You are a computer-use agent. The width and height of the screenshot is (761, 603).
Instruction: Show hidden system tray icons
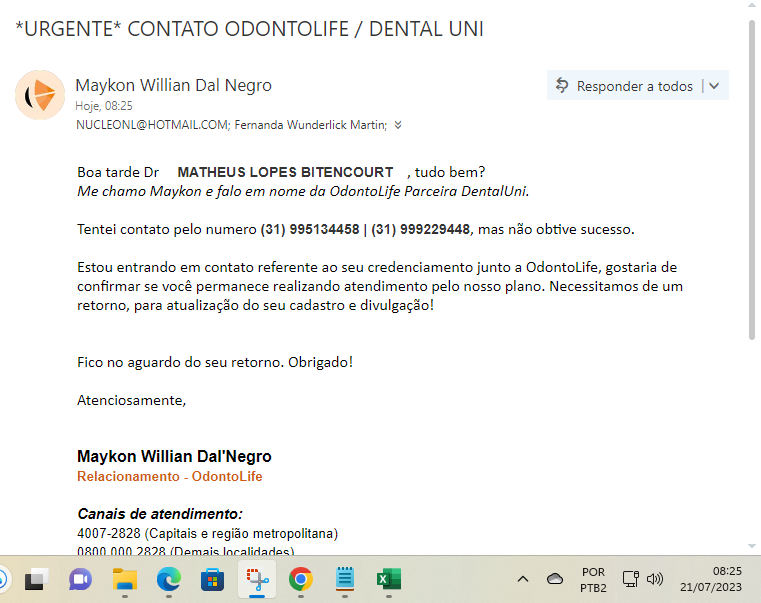point(523,579)
